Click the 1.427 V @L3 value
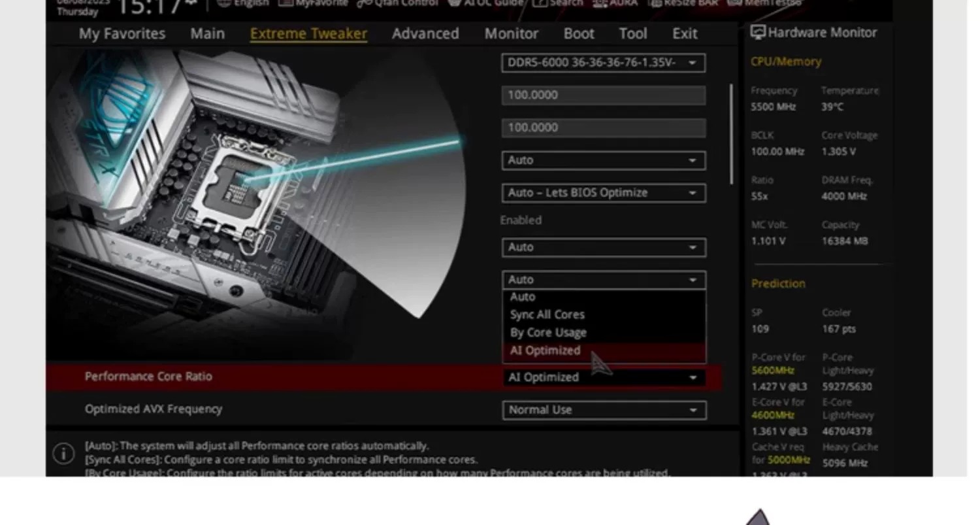The height and width of the screenshot is (525, 980). pyautogui.click(x=779, y=386)
